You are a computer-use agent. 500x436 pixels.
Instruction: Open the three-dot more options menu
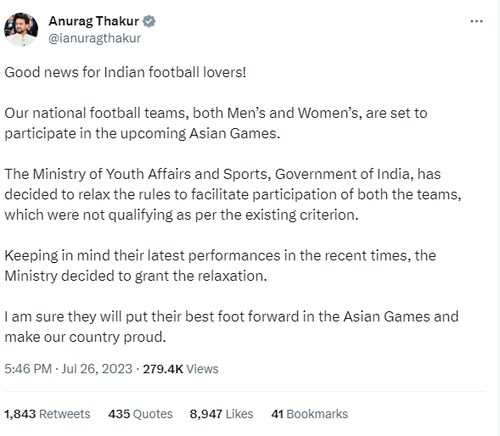(476, 21)
